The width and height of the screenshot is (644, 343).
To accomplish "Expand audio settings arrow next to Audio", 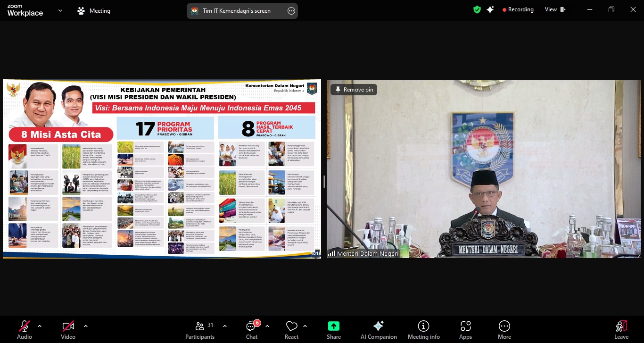I will point(40,326).
